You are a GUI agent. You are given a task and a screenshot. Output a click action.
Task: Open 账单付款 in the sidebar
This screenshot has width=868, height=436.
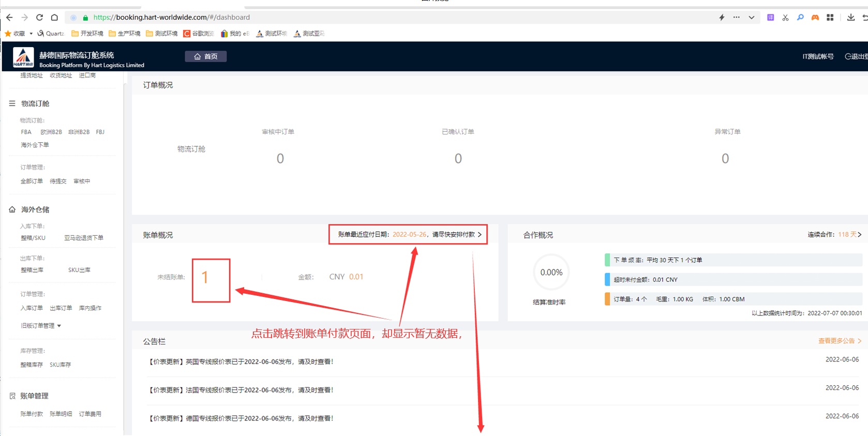coord(32,414)
